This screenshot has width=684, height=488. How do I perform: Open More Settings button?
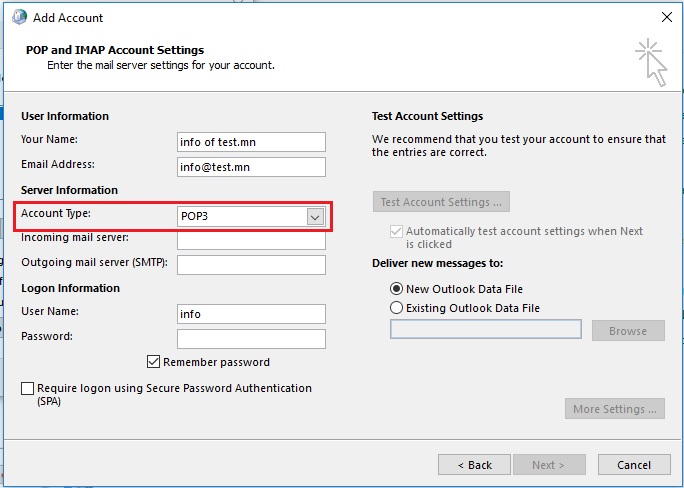point(615,409)
